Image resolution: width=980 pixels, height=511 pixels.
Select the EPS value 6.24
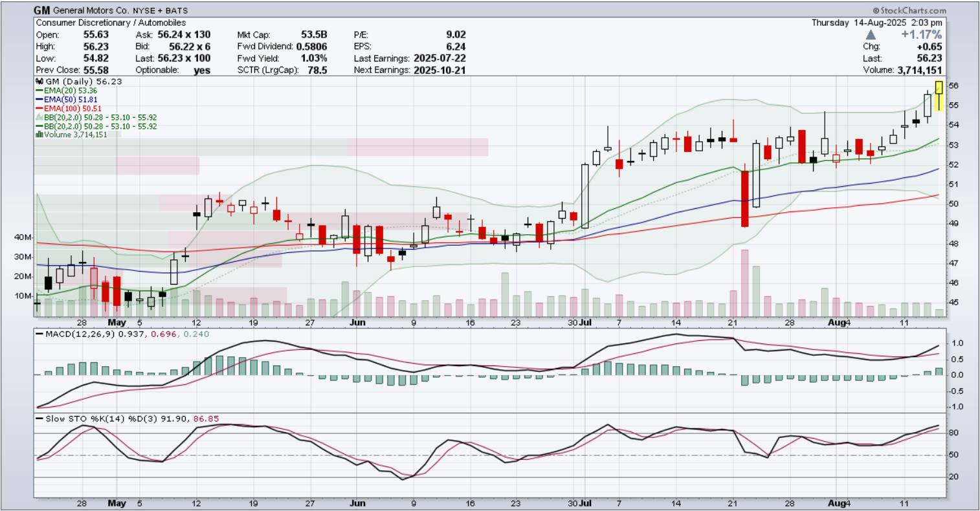coord(455,47)
